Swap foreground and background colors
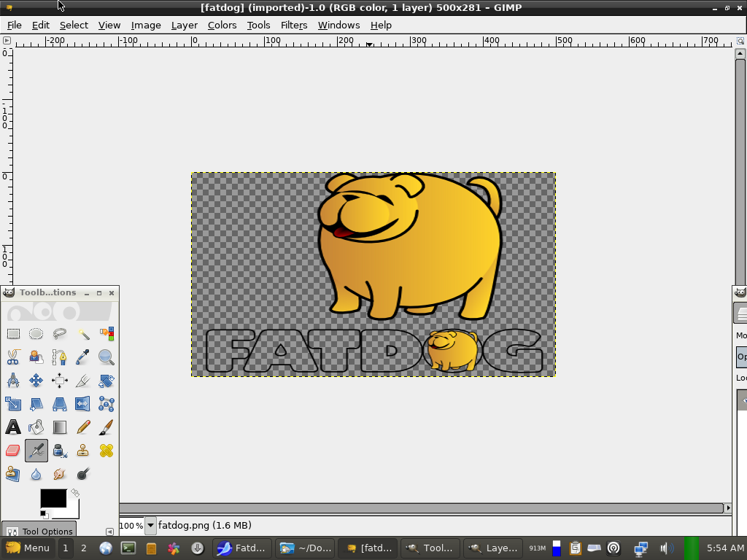The width and height of the screenshot is (747, 560). point(74,494)
